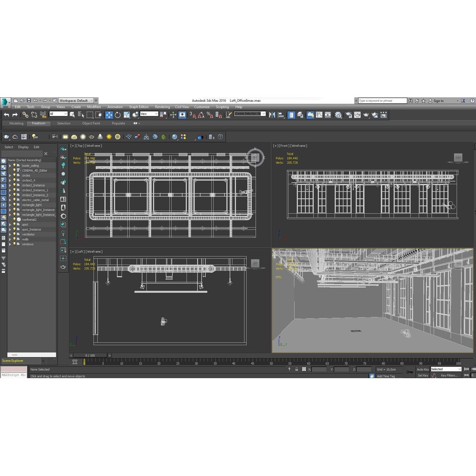Screen dimensions: 476x476
Task: Click the green plant icon in lower toolbar
Action: (x=164, y=137)
